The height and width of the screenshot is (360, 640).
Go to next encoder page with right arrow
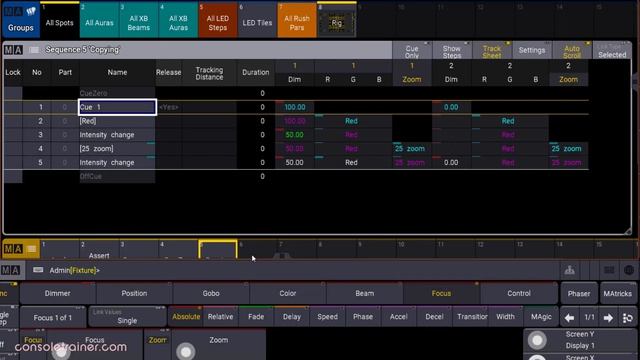(608, 317)
